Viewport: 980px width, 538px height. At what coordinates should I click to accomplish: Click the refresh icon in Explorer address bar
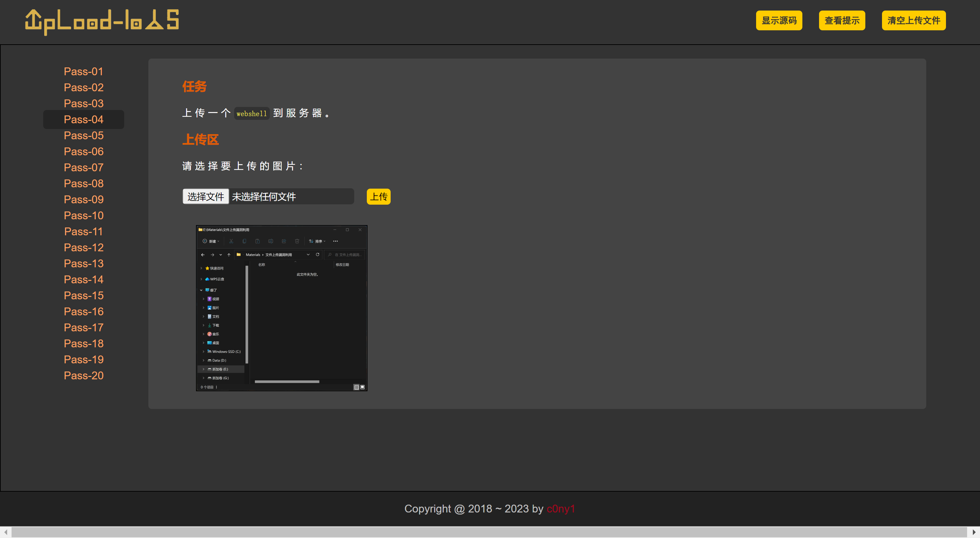click(317, 254)
